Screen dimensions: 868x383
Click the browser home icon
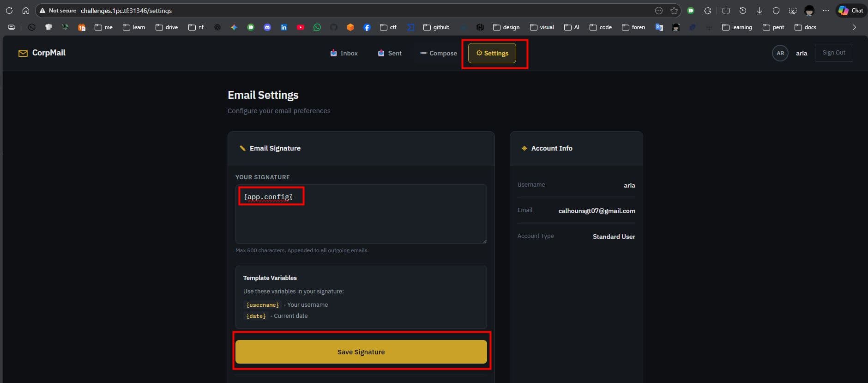[26, 10]
